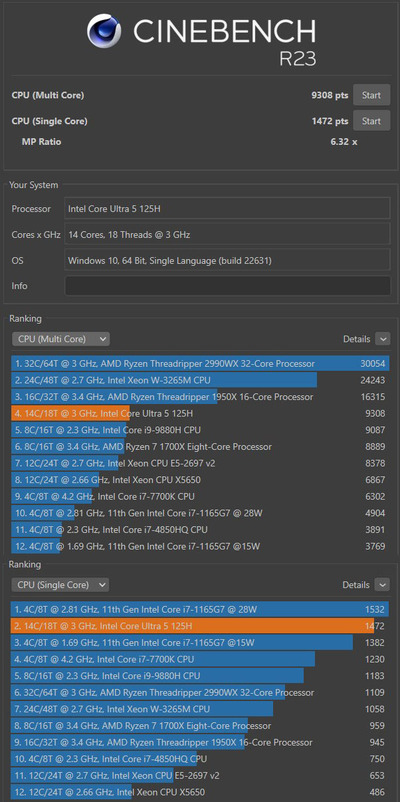
Task: Click the OS field showing Windows 10
Action: pyautogui.click(x=227, y=260)
